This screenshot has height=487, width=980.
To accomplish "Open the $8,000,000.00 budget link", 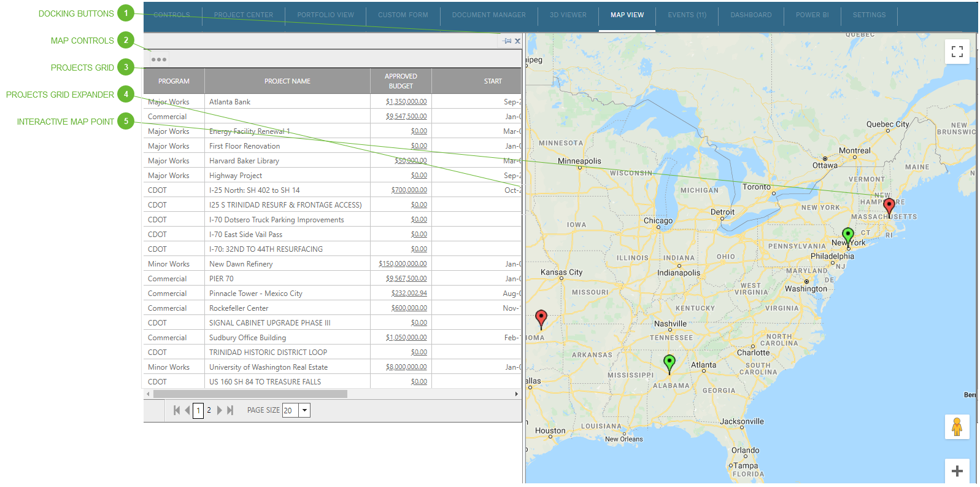I will click(x=406, y=367).
